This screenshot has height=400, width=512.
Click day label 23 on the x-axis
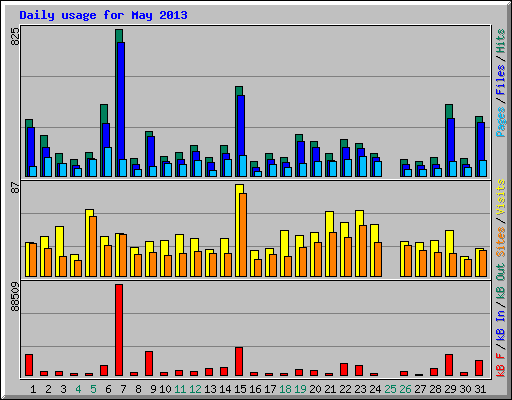point(360,389)
